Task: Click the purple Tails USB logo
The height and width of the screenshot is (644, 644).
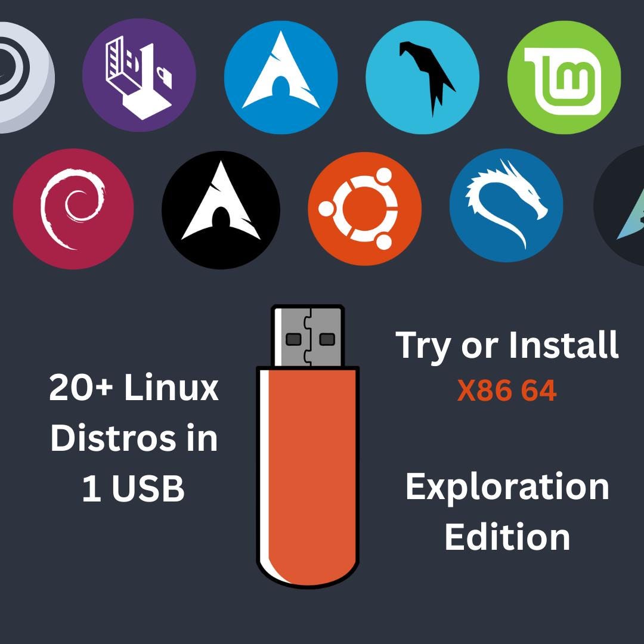Action: (139, 75)
